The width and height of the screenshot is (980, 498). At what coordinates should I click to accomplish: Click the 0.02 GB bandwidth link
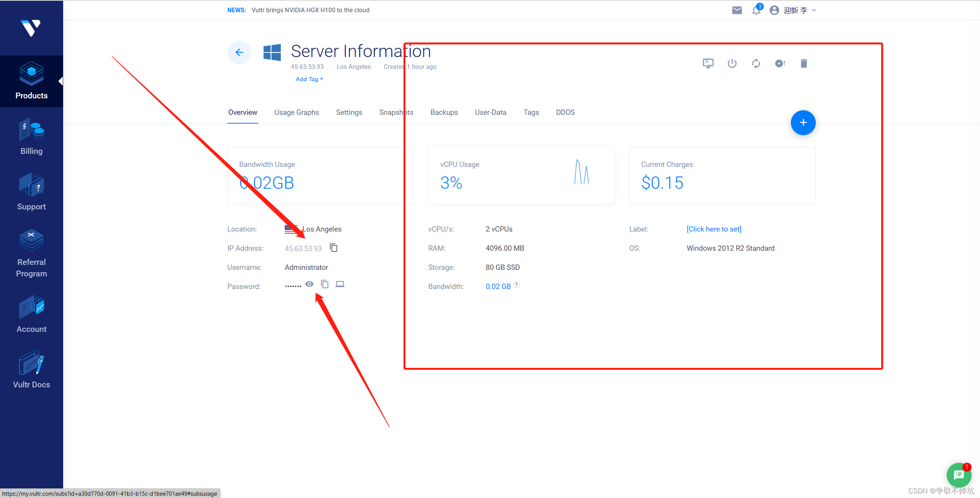click(498, 286)
